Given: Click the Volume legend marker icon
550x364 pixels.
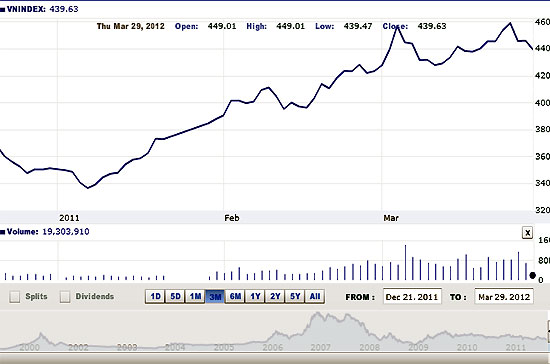Looking at the screenshot, I should (2, 232).
